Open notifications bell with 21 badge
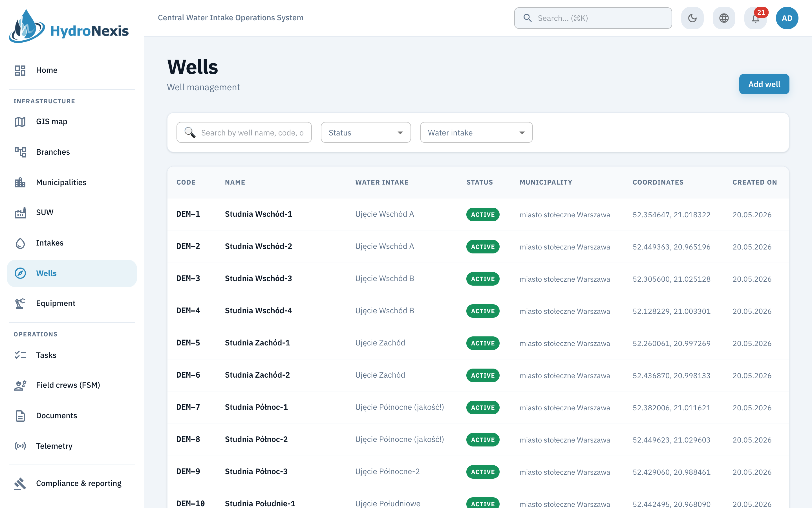The image size is (812, 508). point(756,18)
